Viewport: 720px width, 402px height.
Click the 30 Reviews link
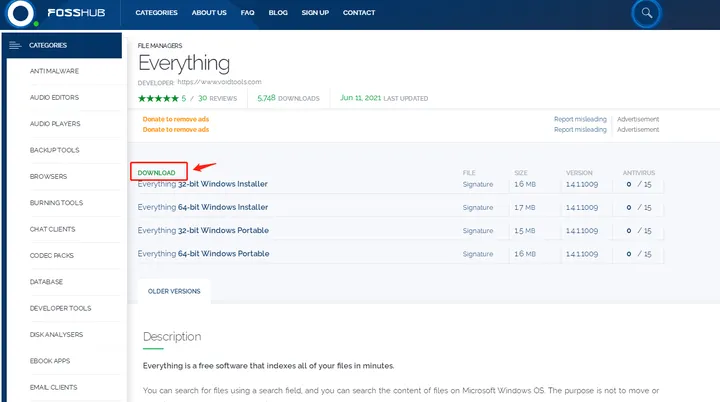pyautogui.click(x=217, y=98)
